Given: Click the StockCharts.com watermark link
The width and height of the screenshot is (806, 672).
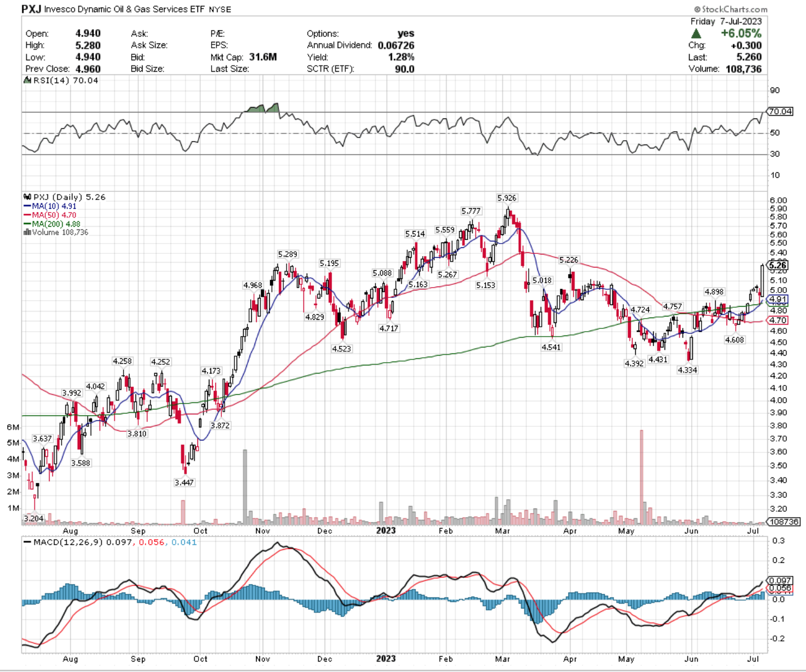Looking at the screenshot, I should 730,9.
